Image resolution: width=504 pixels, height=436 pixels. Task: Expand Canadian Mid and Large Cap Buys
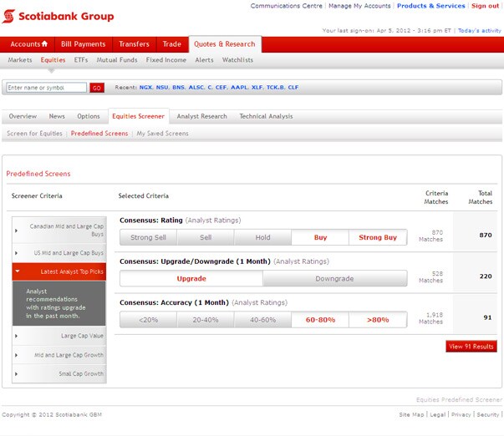tap(59, 230)
